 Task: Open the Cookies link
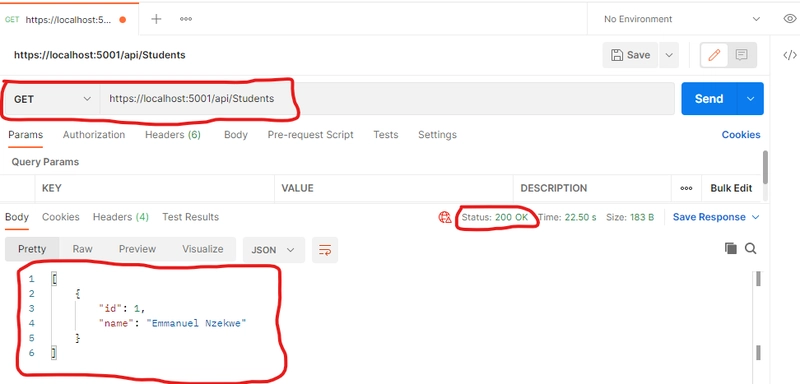(x=741, y=135)
